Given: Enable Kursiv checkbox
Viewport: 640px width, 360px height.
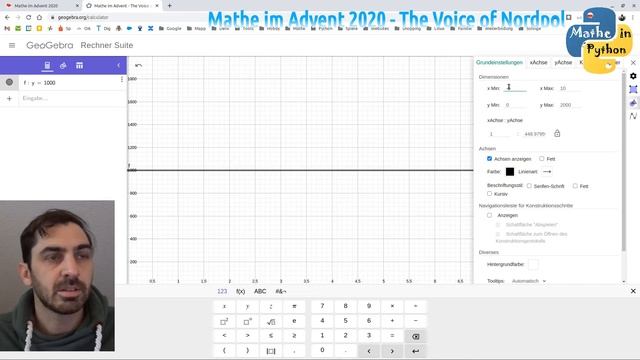Looking at the screenshot, I should point(489,193).
